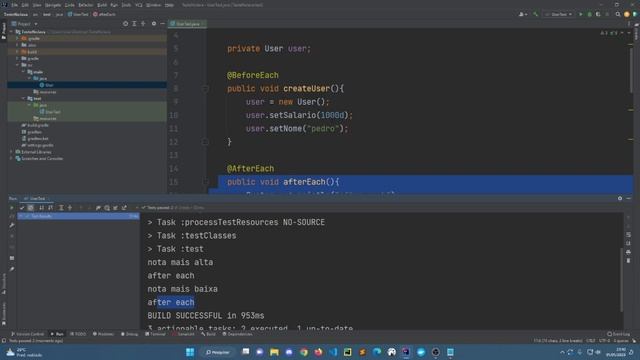
Task: Click the Debug bug icon in toolbar
Action: point(589,14)
